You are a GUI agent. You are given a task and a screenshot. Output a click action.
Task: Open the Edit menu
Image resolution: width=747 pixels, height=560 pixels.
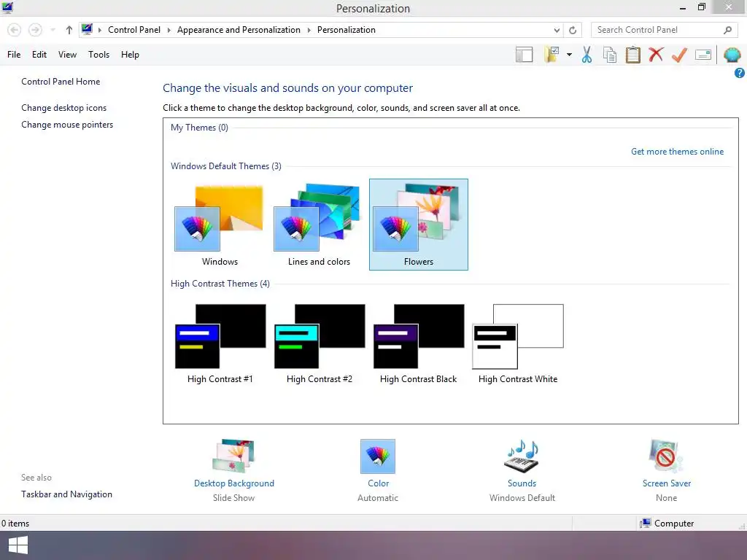[x=39, y=55]
